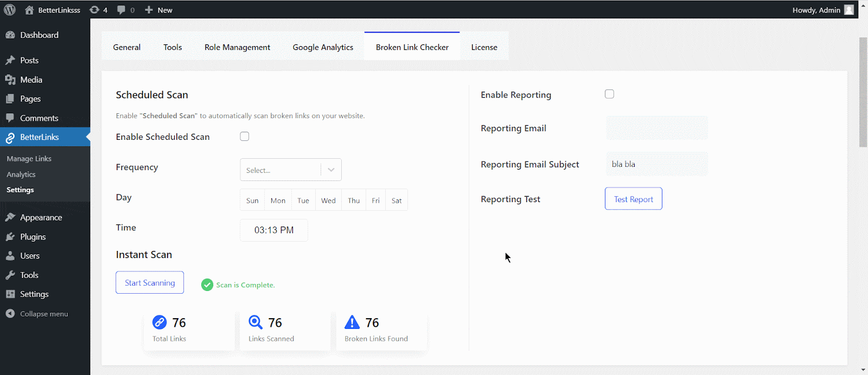This screenshot has height=375, width=868.
Task: Click the updates icon in admin bar
Action: click(94, 10)
